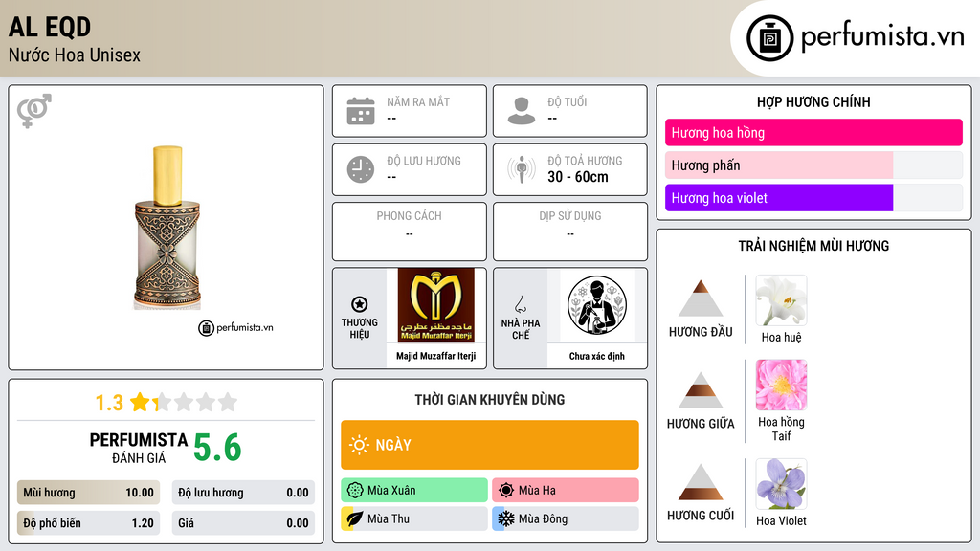The width and height of the screenshot is (980, 551).
Task: Click the orange Ngày time bar
Action: click(x=490, y=445)
